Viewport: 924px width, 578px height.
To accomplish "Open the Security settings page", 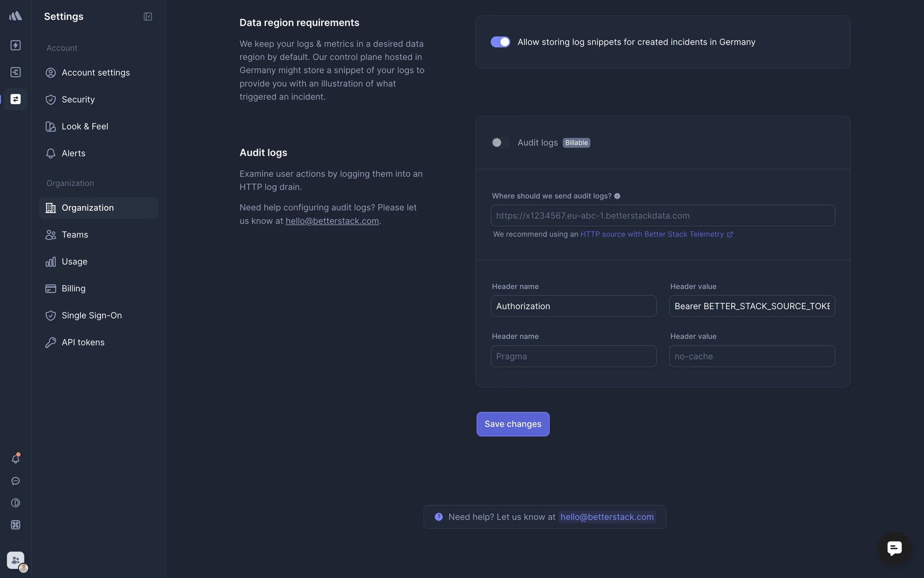I will coord(78,100).
